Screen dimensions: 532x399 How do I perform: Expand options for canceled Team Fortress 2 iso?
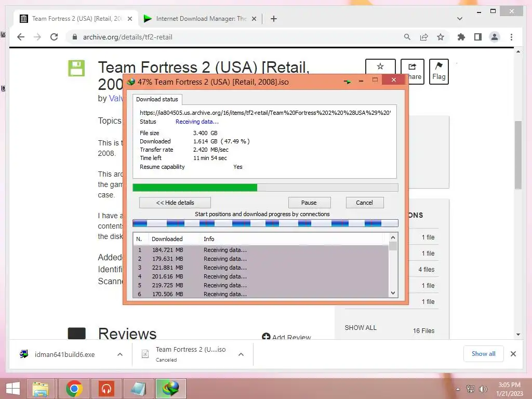pos(241,354)
